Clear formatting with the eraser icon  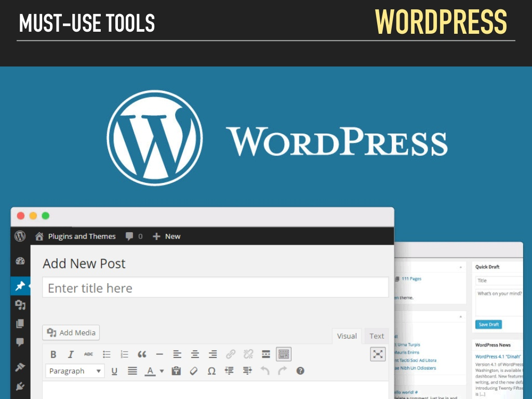tap(194, 371)
